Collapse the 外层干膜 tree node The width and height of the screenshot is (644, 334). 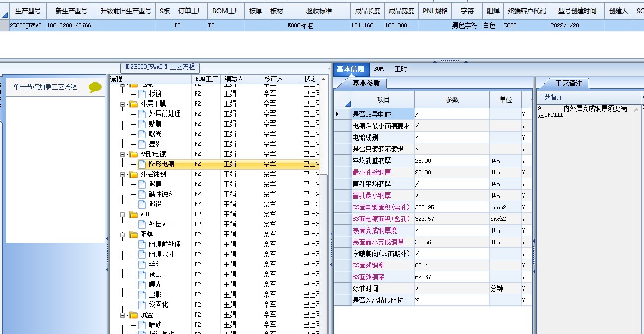pos(122,104)
